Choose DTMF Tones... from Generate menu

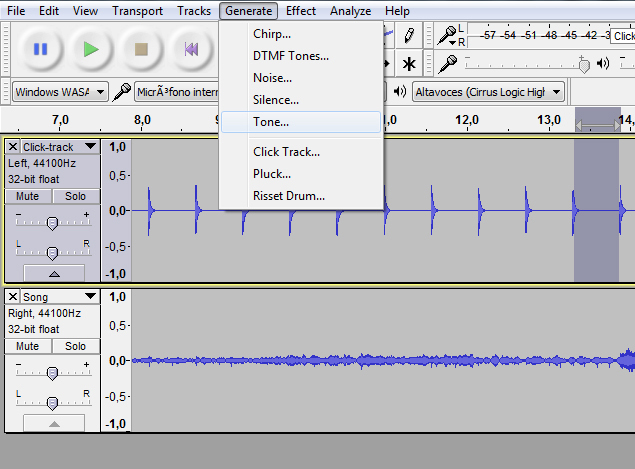pyautogui.click(x=301, y=56)
